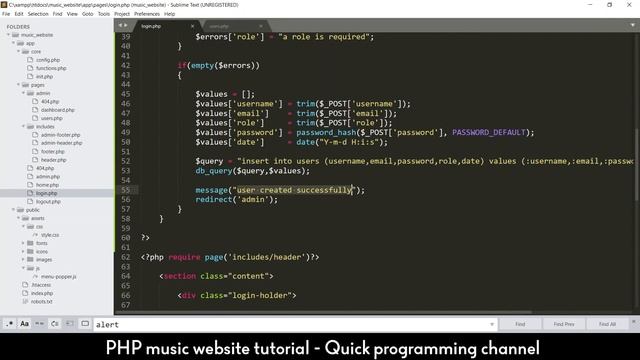Toggle whole word matching in find bar
Screen dimensions: 640x360
(39, 324)
